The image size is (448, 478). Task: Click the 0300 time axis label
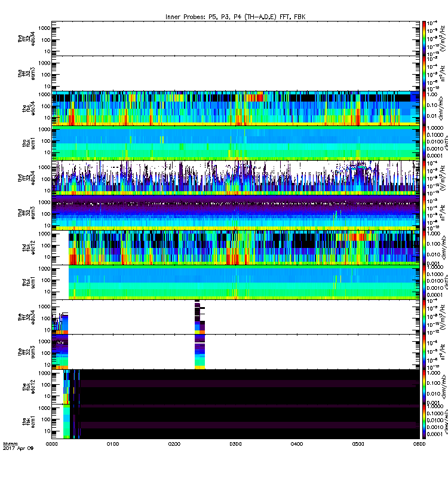coord(235,444)
